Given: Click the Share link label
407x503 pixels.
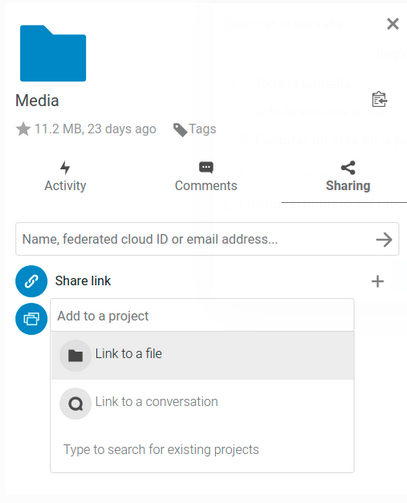Looking at the screenshot, I should pyautogui.click(x=83, y=281).
